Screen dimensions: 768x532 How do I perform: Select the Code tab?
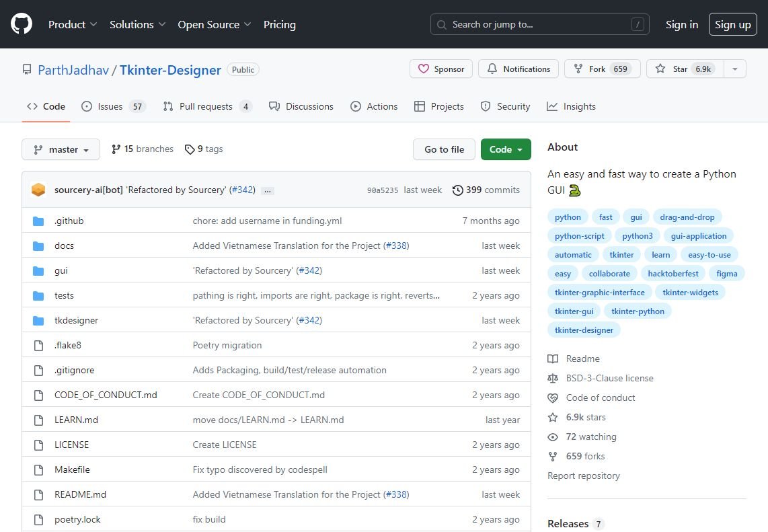[x=46, y=106]
